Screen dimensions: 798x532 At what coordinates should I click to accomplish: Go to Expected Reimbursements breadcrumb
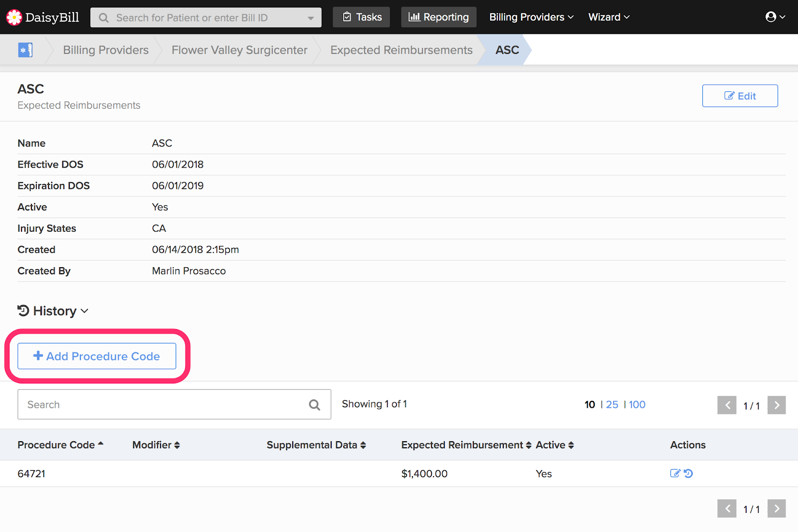[401, 50]
